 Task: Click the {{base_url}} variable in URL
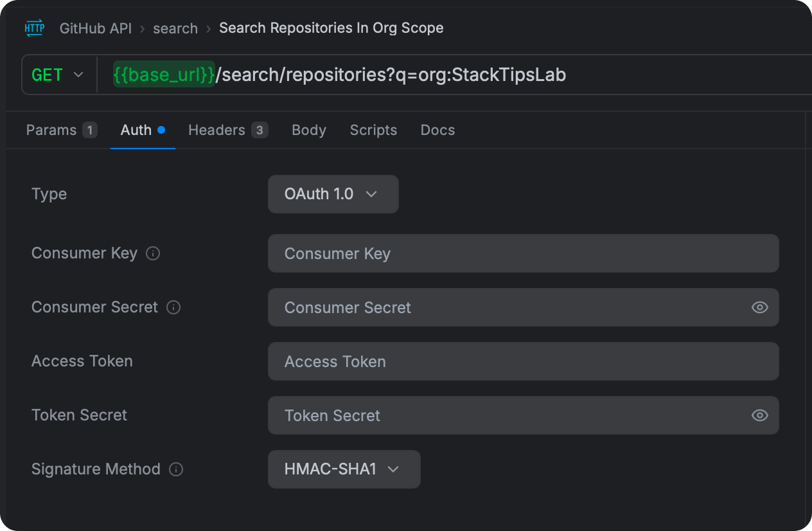point(164,75)
